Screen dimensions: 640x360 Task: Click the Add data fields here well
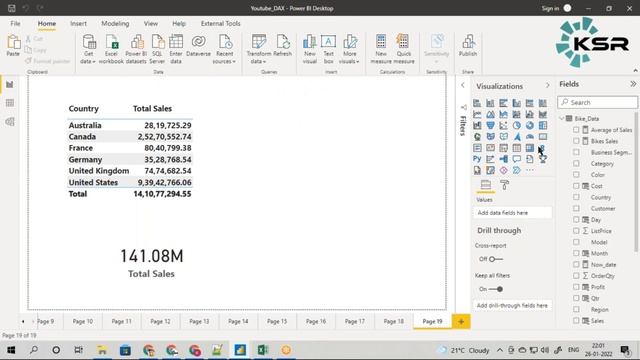(x=513, y=213)
